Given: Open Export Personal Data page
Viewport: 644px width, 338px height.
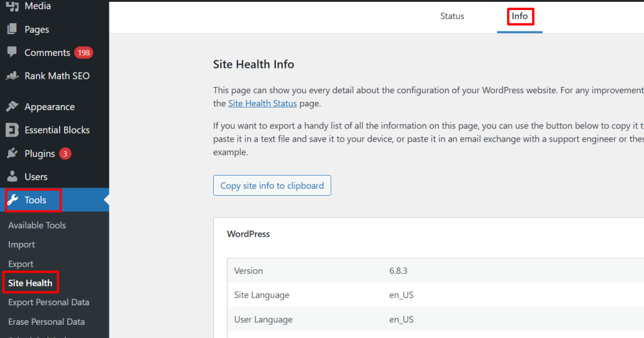Looking at the screenshot, I should coord(48,303).
